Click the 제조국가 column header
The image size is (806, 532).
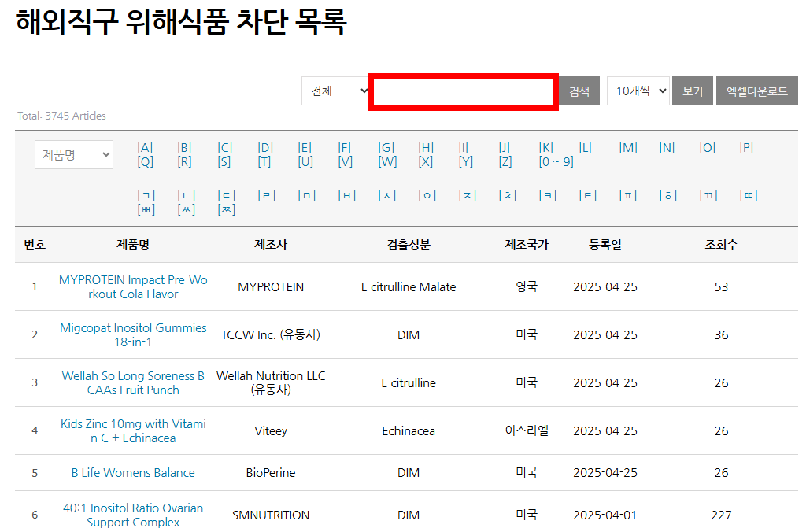tap(527, 245)
